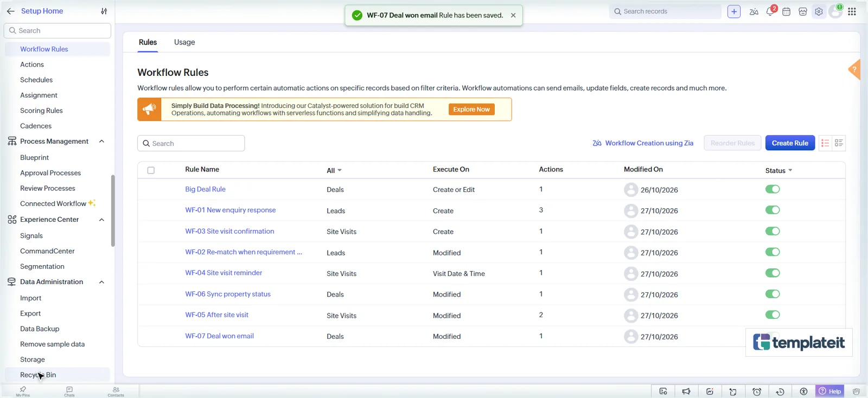Open My Pins in bottom bar
This screenshot has width=868, height=398.
(x=23, y=391)
